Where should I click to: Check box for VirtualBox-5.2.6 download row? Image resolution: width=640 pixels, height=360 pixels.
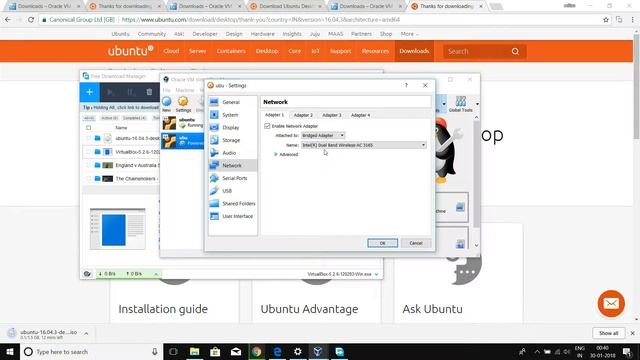[89, 152]
